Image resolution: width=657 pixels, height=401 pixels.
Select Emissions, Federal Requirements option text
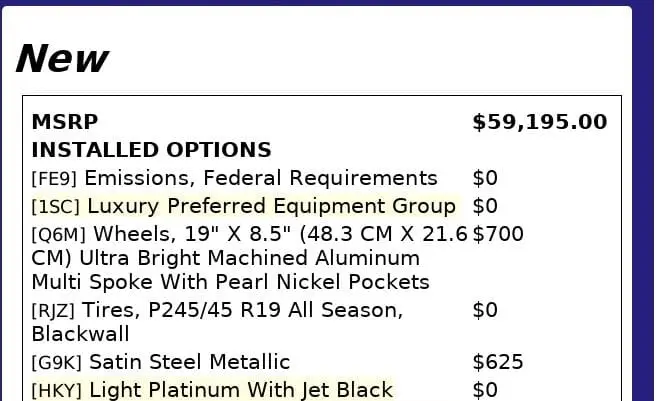click(261, 179)
